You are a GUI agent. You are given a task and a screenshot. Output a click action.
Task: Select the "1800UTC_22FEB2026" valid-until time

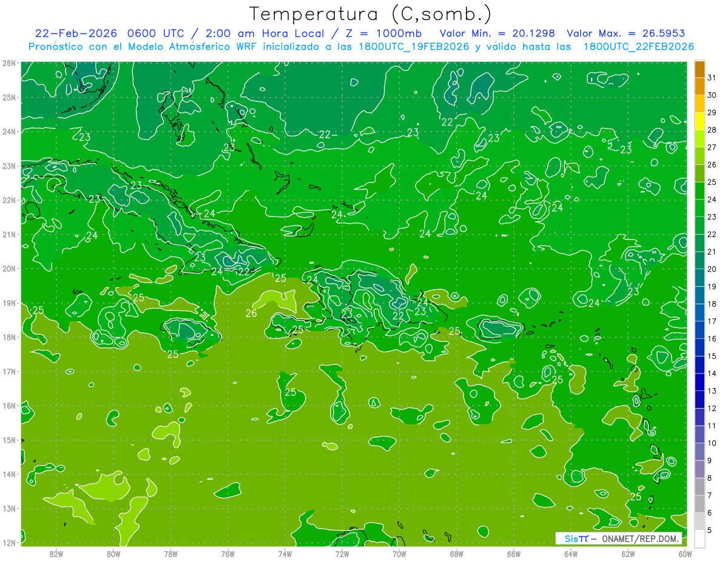click(x=639, y=47)
